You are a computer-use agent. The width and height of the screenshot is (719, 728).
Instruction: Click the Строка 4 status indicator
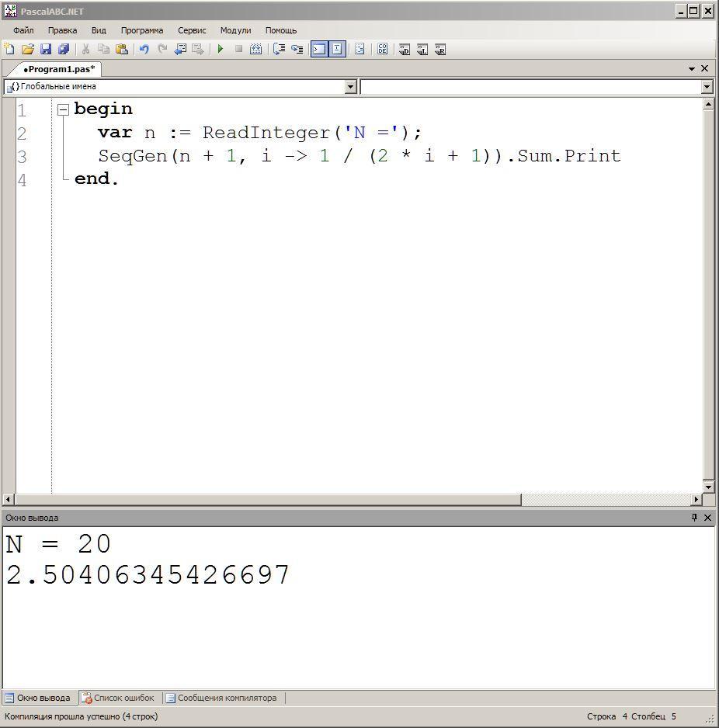[607, 716]
